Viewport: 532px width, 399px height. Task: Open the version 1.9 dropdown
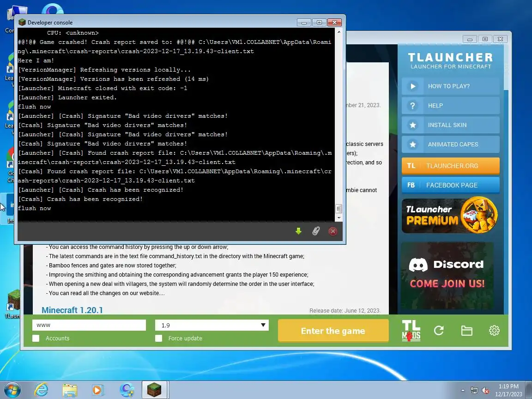(212, 325)
